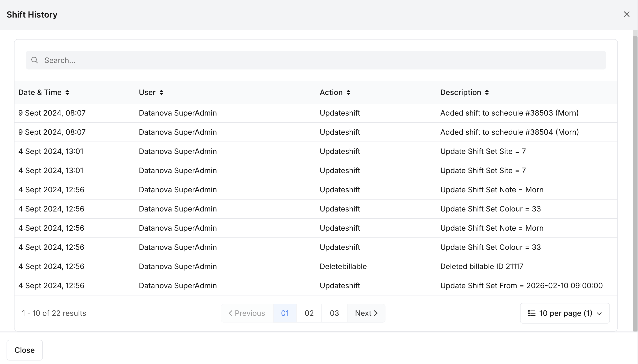The width and height of the screenshot is (638, 364).
Task: Click the Shift History title
Action: pos(32,15)
